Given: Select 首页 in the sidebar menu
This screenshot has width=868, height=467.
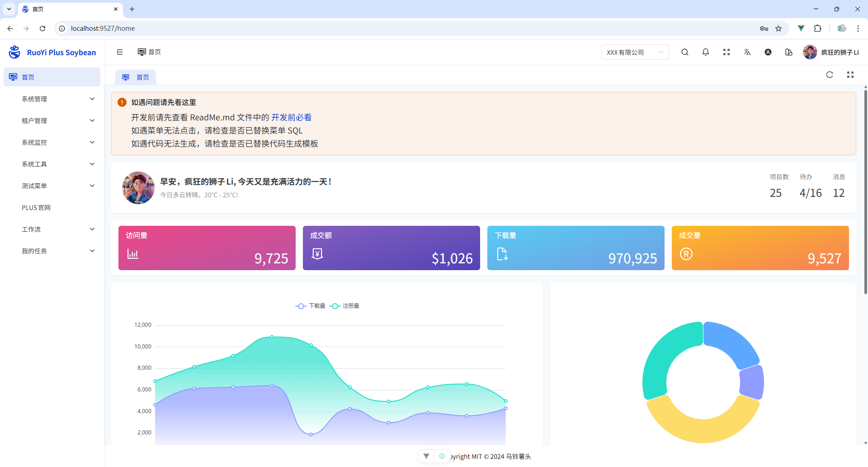Looking at the screenshot, I should 52,77.
